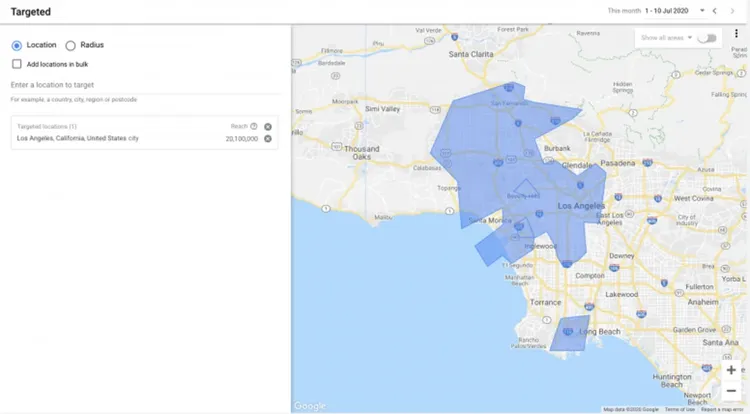Image resolution: width=750 pixels, height=414 pixels.
Task: Open the map three-dot more options menu
Action: [x=736, y=33]
